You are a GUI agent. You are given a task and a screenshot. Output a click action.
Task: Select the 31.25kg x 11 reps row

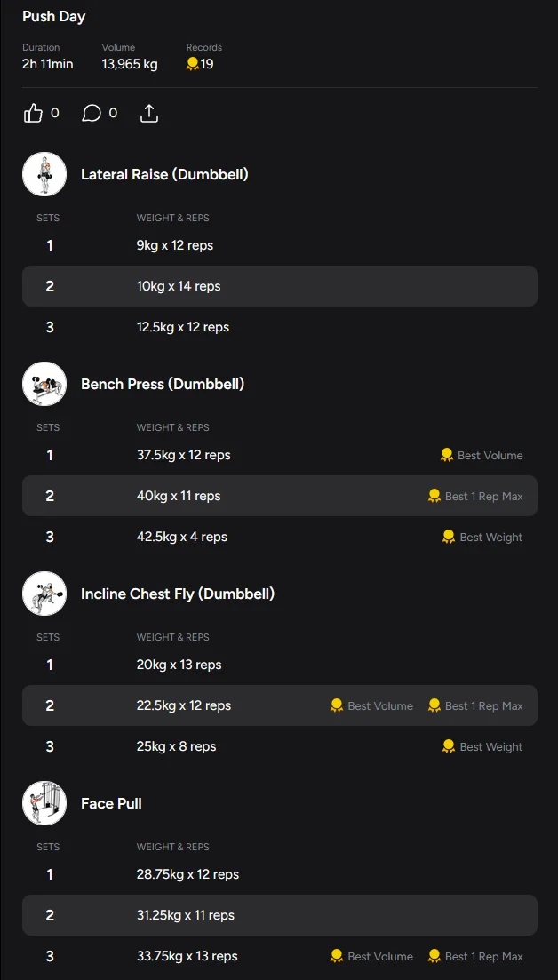pos(279,915)
